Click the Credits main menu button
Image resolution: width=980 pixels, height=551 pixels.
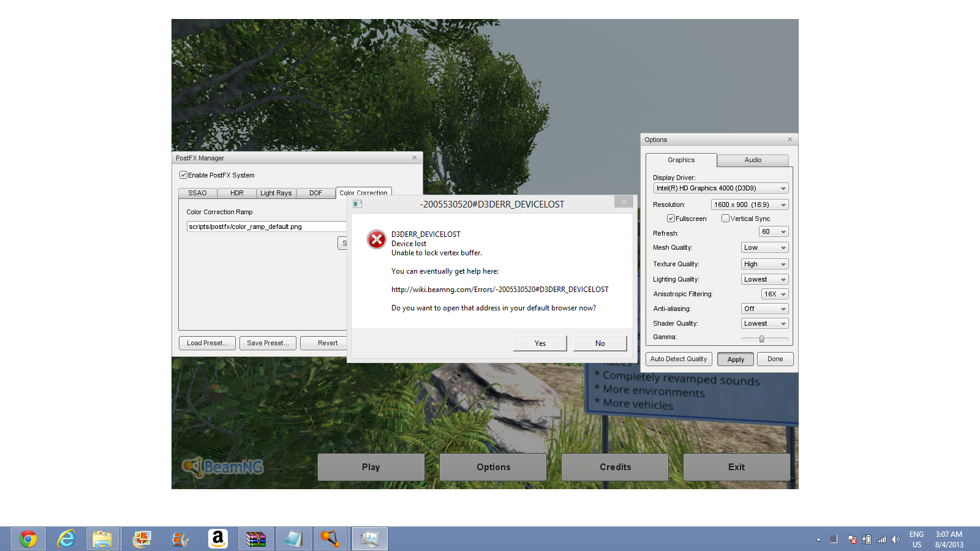click(615, 467)
